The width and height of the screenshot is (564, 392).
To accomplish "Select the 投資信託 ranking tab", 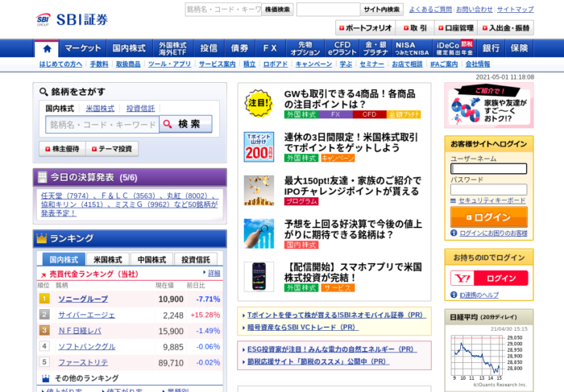I will [196, 259].
